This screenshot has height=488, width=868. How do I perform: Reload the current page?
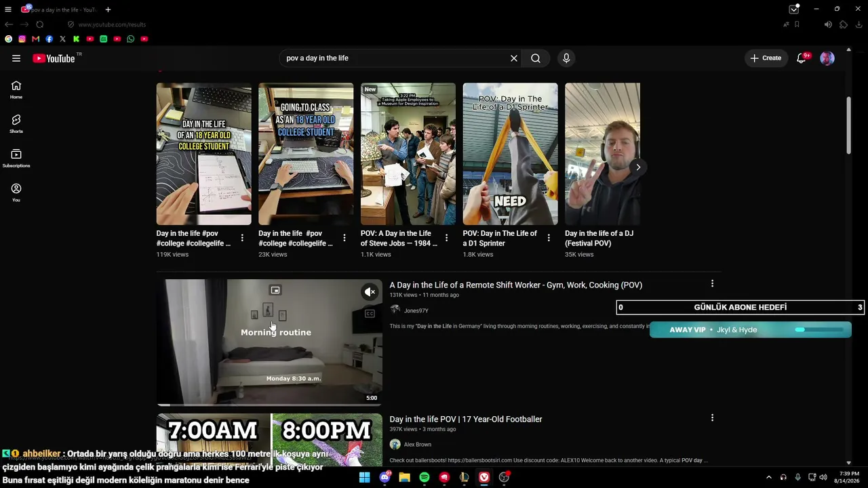[40, 24]
